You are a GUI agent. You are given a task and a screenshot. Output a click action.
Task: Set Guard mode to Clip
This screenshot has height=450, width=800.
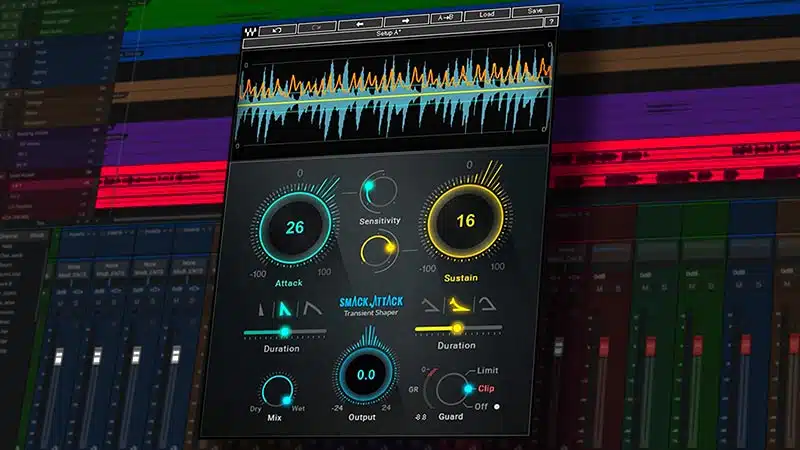click(486, 388)
